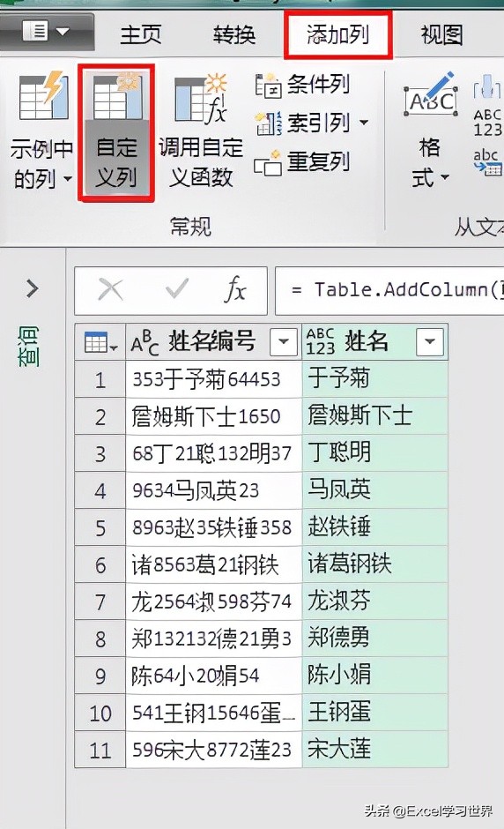
Task: Select the cell 8963赵35铁锤358
Action: 213,527
